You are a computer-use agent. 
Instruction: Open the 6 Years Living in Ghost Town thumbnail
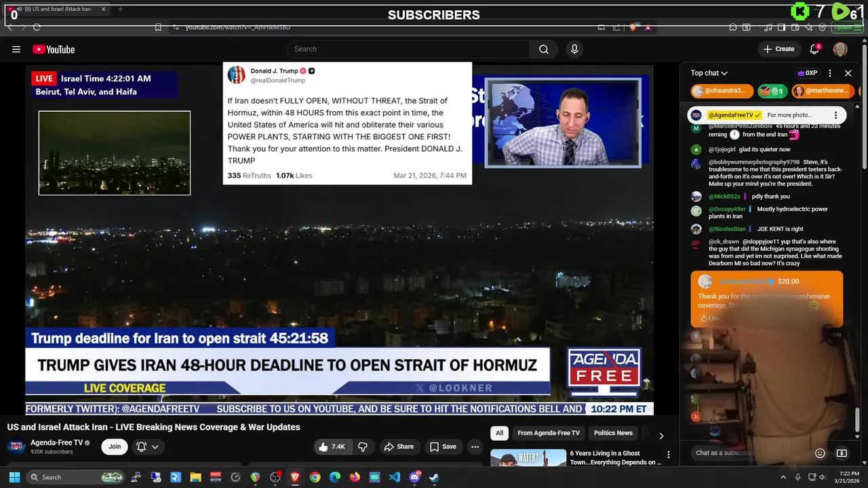[x=528, y=457]
